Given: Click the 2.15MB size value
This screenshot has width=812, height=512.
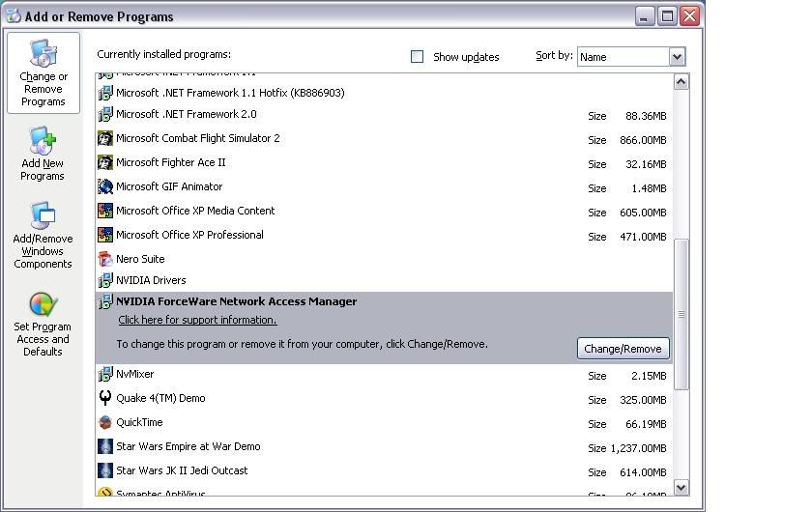Looking at the screenshot, I should pyautogui.click(x=649, y=376).
